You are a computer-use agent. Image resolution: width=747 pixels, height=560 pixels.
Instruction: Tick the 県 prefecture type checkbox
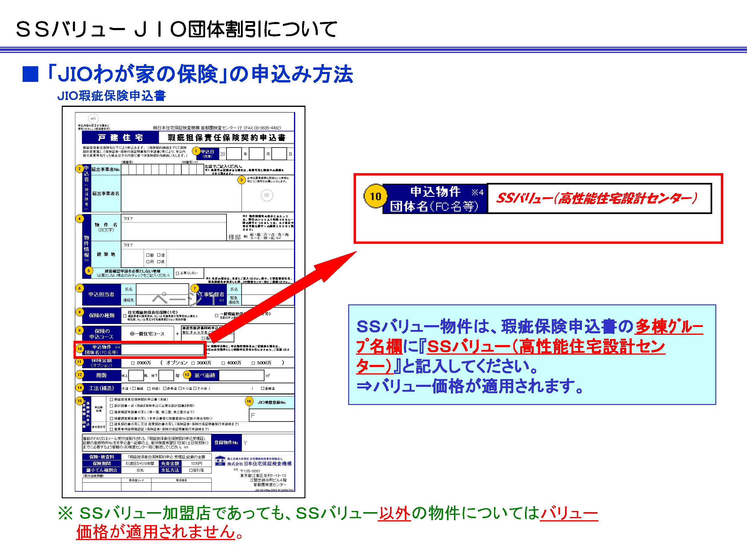(159, 262)
